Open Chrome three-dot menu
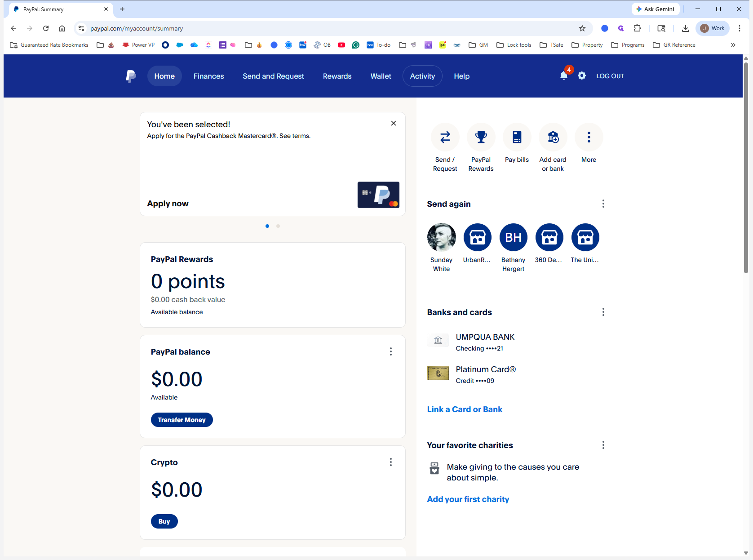This screenshot has width=753, height=560. (739, 28)
